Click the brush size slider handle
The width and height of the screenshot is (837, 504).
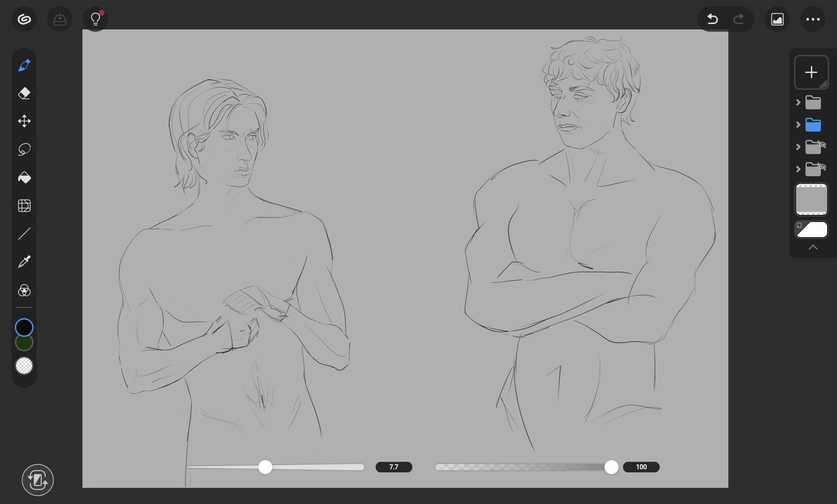265,467
